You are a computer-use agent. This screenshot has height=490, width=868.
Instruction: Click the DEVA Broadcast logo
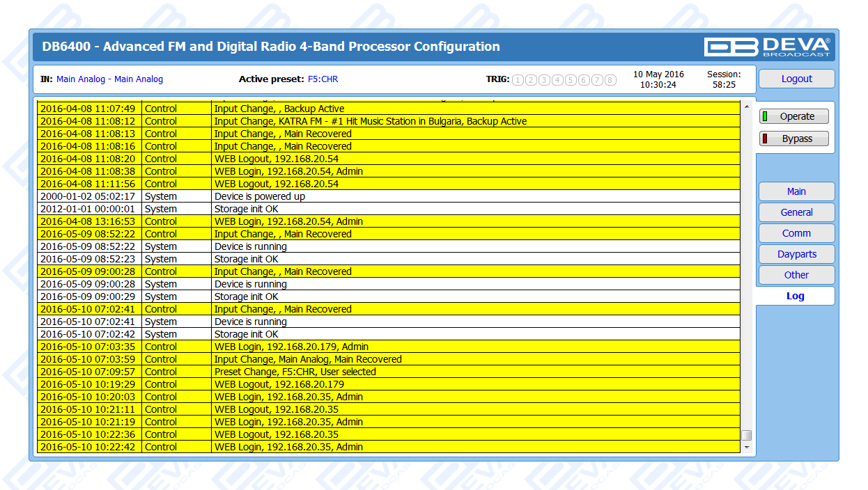pos(767,47)
